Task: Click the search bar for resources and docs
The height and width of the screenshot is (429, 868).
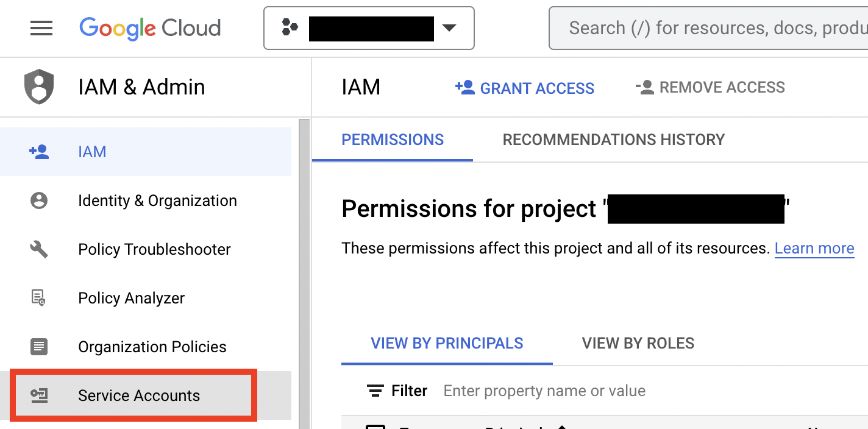Action: (708, 28)
